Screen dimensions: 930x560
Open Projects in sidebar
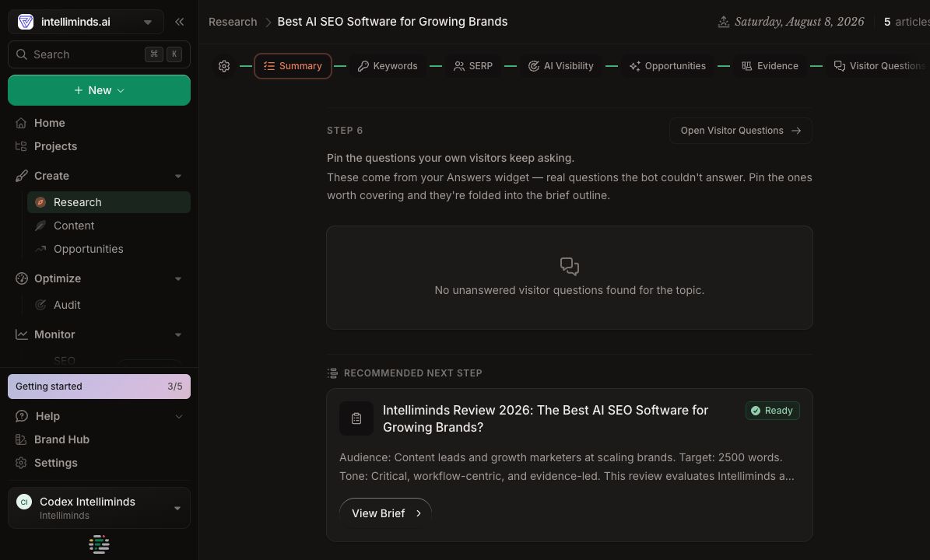click(x=55, y=146)
